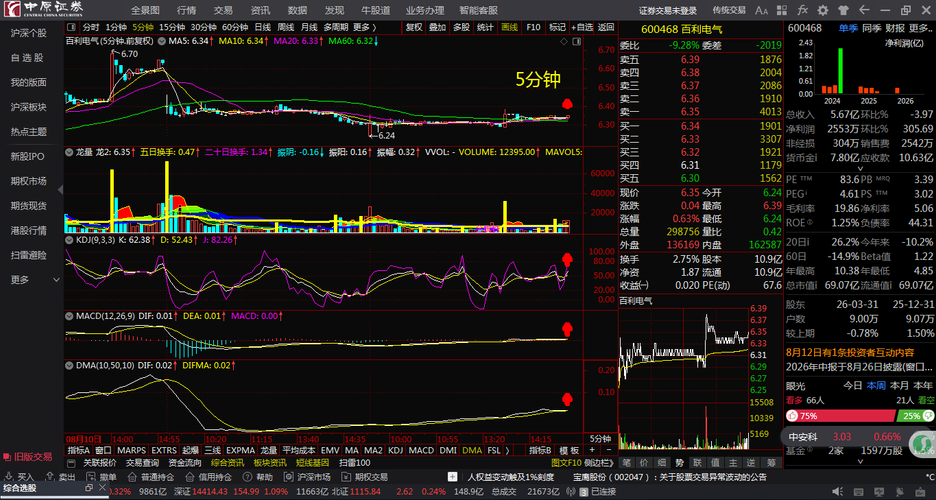Open the 帮助 help item
Viewport: 936px width, 500px height.
(258, 477)
